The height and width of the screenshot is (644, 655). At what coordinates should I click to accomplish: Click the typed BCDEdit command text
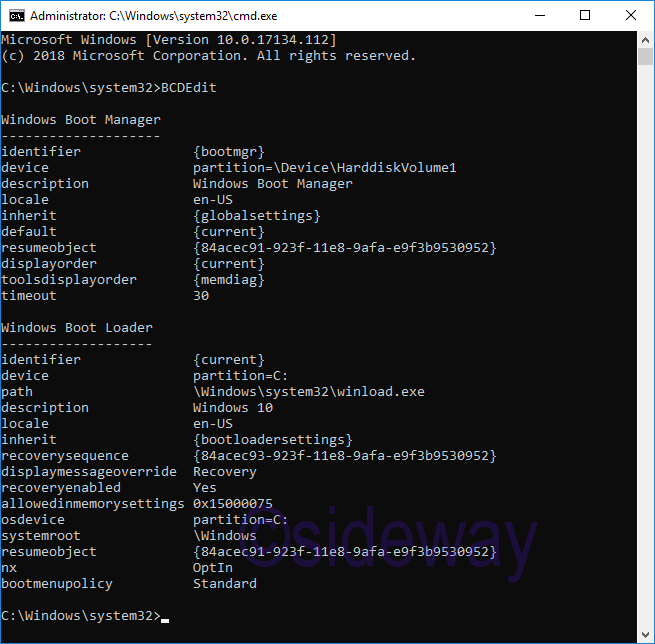point(189,88)
